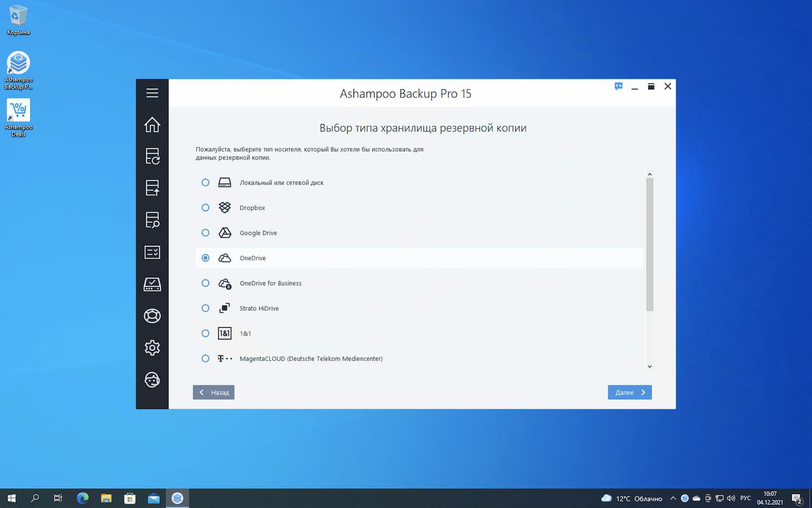Select the local or network drive radio button
812x508 pixels.
(x=205, y=183)
